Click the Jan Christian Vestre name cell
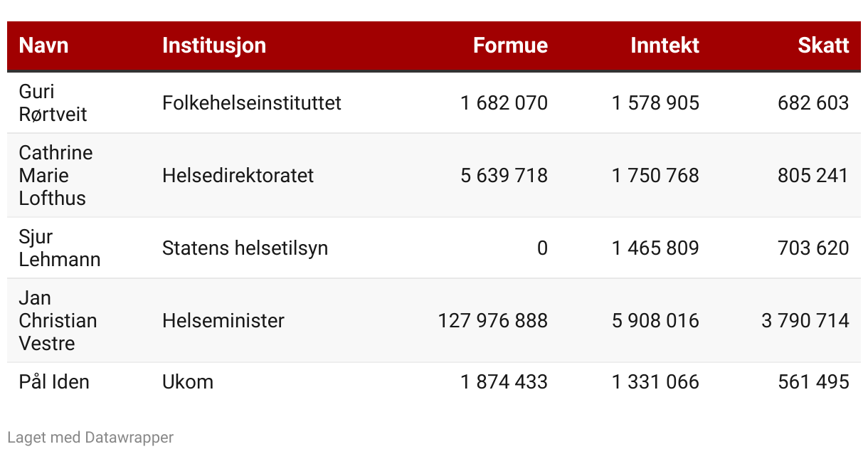Screen dimensions: 868x454 pyautogui.click(x=58, y=320)
